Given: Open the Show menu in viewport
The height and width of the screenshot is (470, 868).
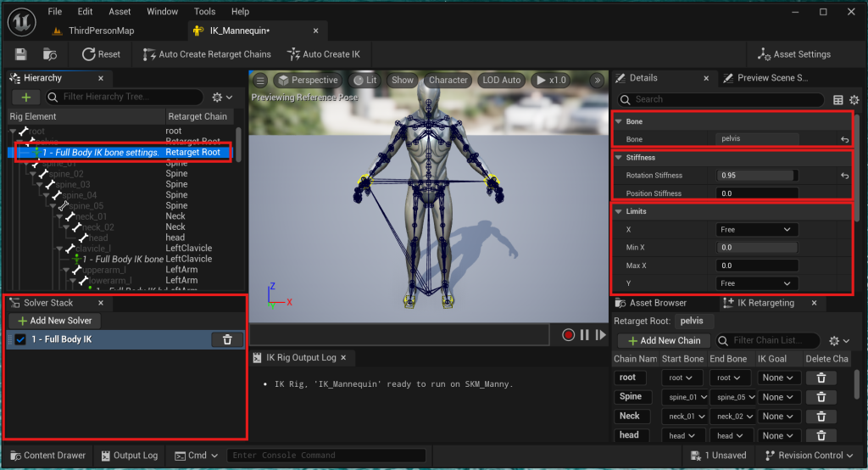Looking at the screenshot, I should coord(403,81).
